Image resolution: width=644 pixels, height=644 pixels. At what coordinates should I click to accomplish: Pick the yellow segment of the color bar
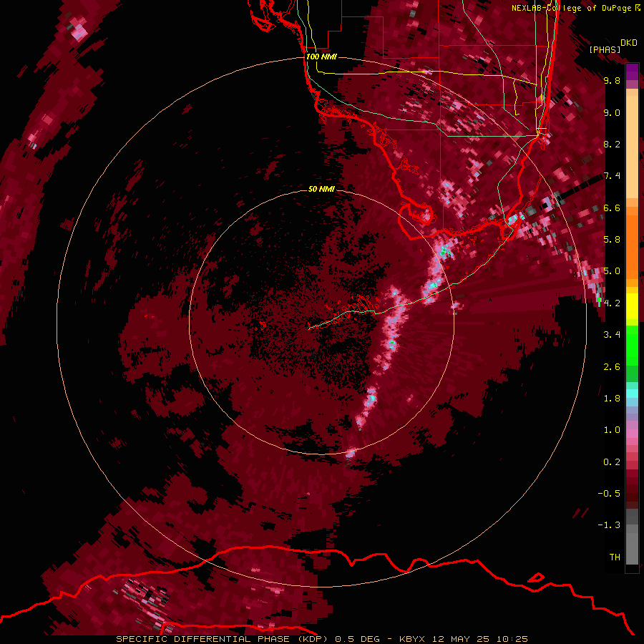632,306
